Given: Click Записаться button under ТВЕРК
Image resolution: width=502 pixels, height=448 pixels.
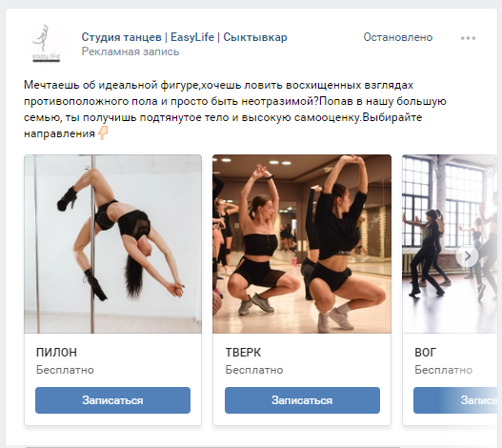Looking at the screenshot, I should click(x=302, y=400).
